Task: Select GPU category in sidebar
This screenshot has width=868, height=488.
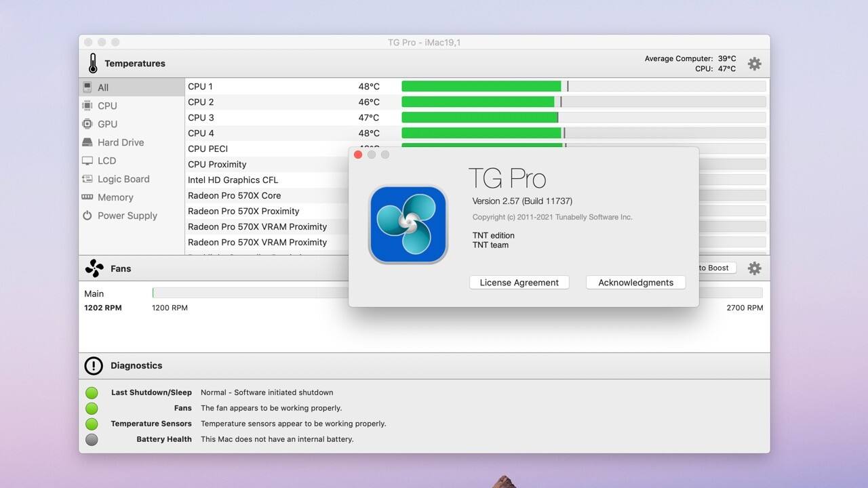Action: [x=132, y=124]
